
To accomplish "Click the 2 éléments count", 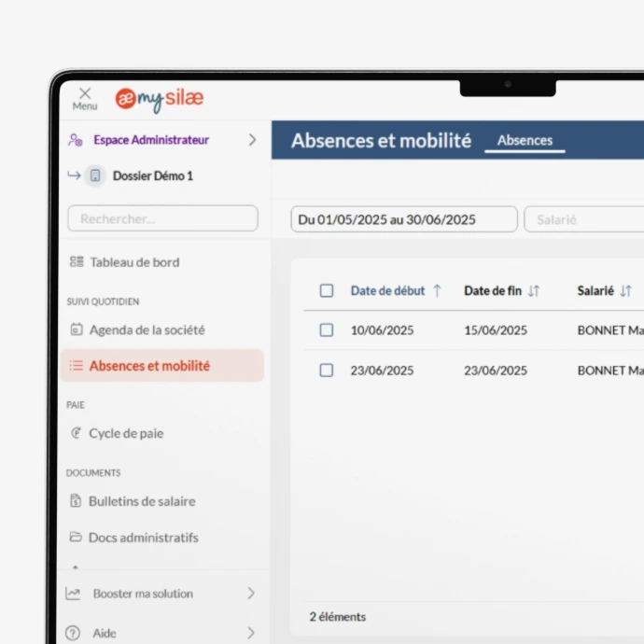I will (x=338, y=617).
